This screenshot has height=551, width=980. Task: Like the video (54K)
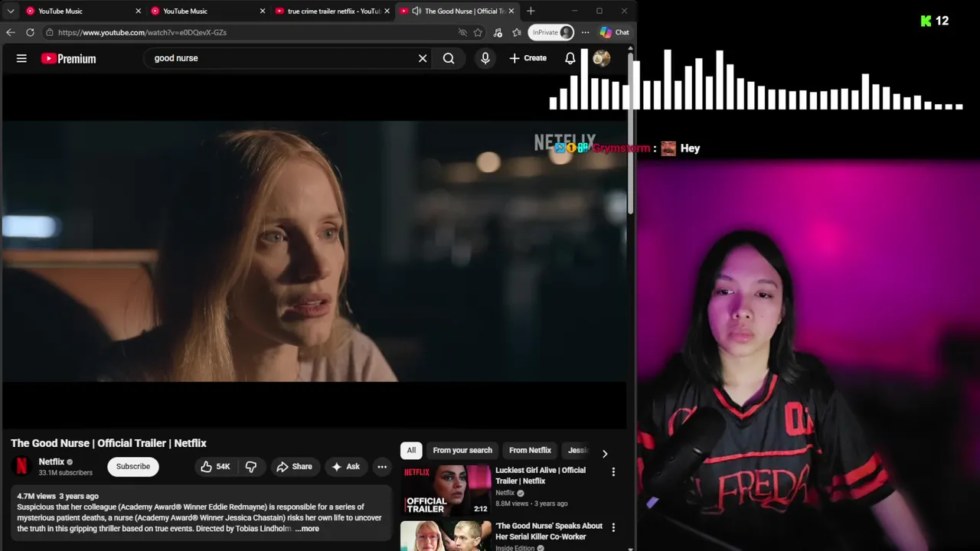(215, 466)
